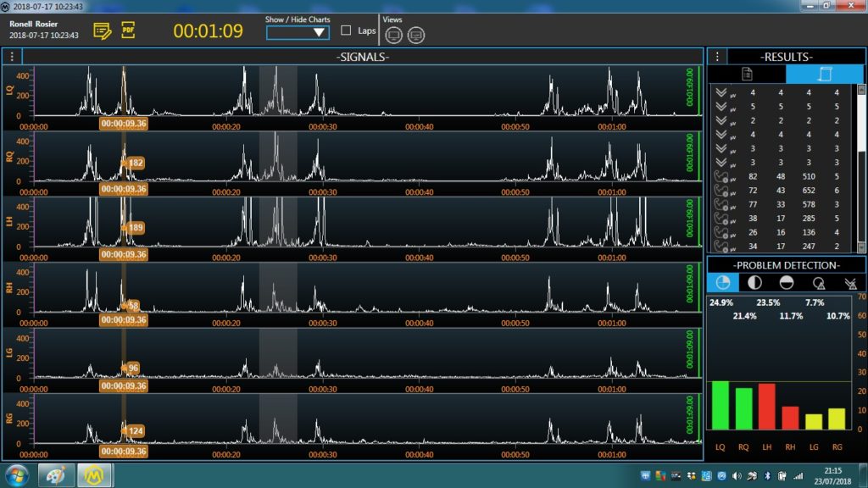Open the Show / Hide Charts dropdown

[298, 33]
